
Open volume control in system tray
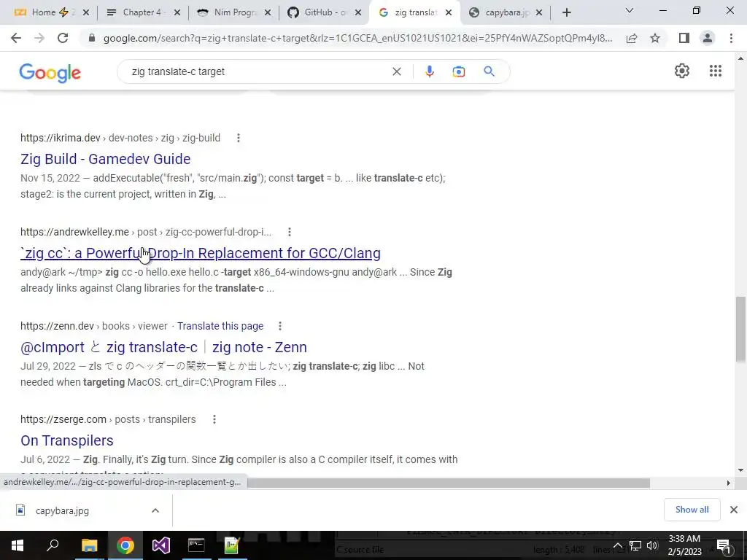(653, 545)
